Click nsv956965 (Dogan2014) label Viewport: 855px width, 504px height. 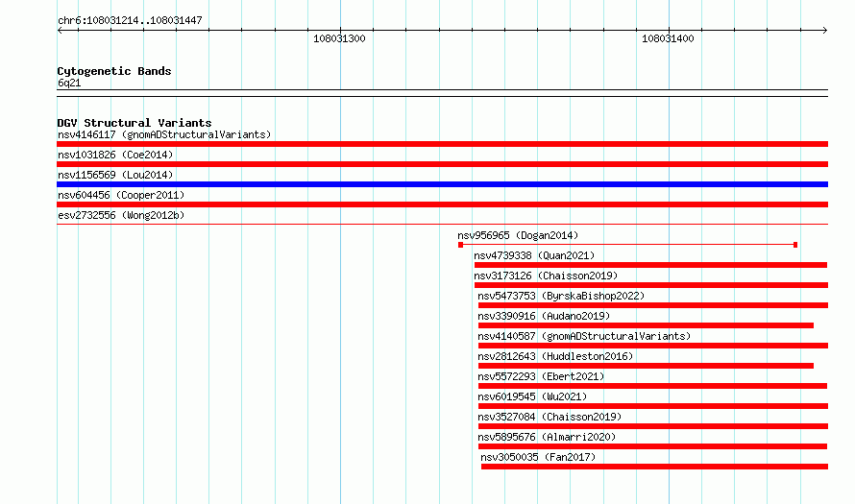click(x=518, y=235)
